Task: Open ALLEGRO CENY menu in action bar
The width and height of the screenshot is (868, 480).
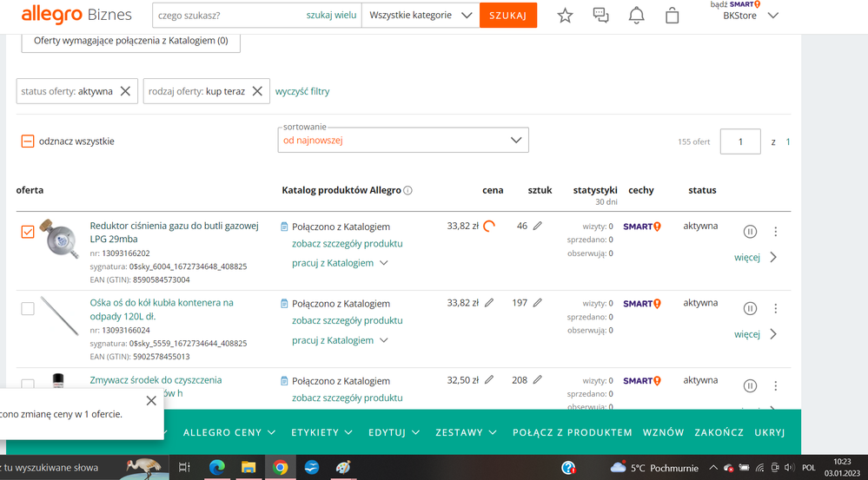Action: [229, 432]
